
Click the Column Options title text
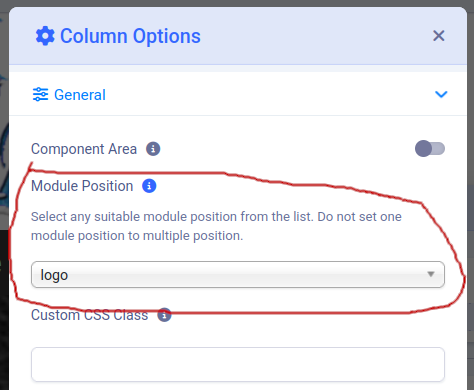coord(130,36)
